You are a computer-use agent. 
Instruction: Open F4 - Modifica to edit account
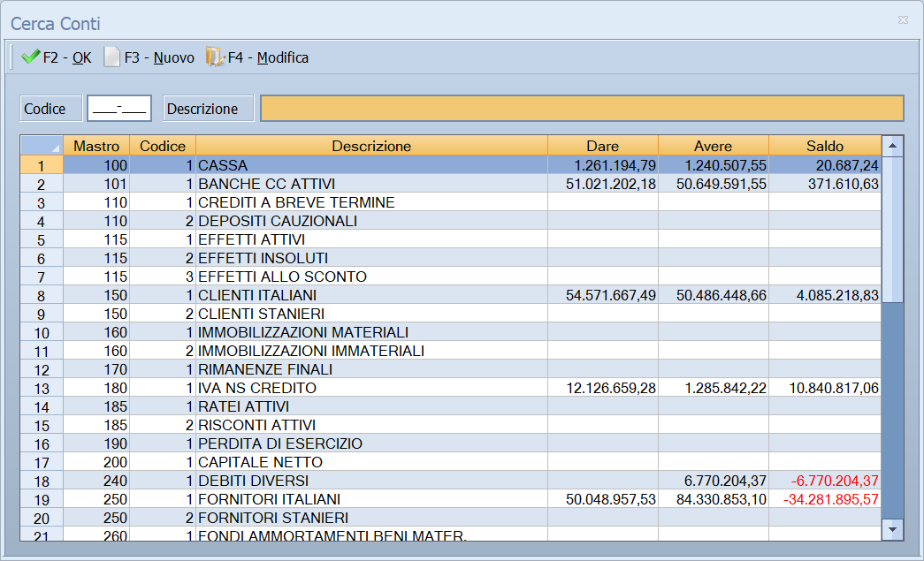click(257, 57)
